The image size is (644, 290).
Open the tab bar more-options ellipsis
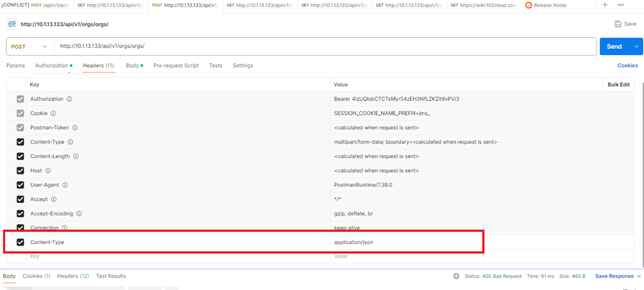[621, 5]
